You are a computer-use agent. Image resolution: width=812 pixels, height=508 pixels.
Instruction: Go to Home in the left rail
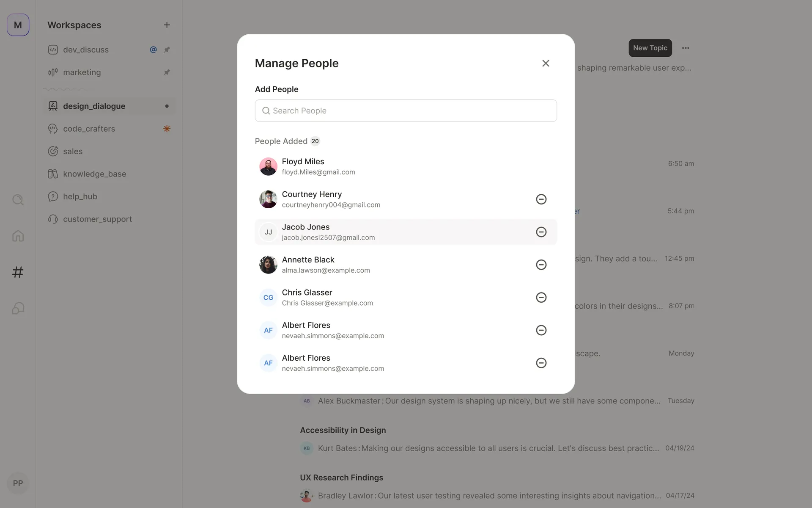pos(18,236)
